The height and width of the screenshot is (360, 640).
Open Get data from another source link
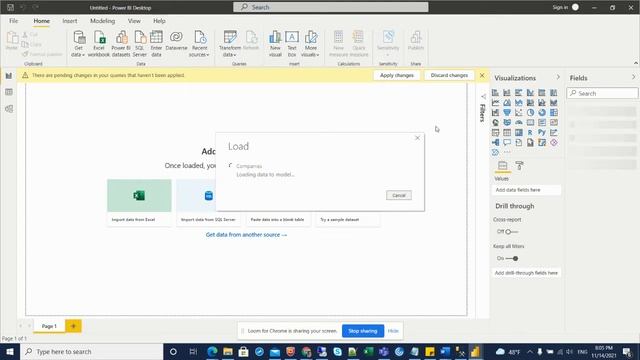246,235
